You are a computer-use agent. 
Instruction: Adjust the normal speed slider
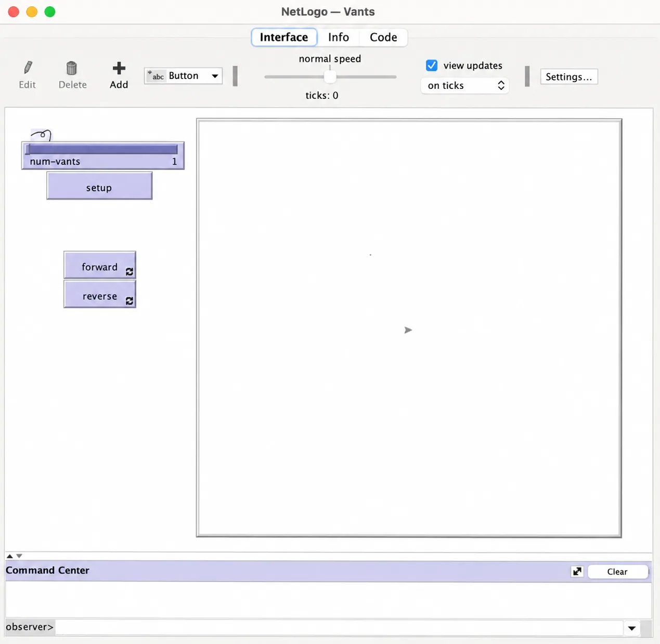330,76
